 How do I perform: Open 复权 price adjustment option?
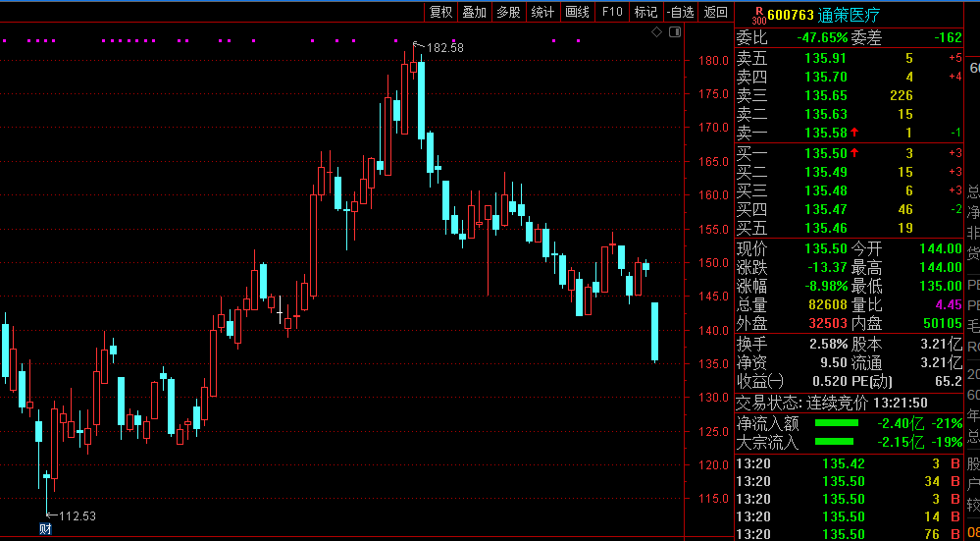[440, 12]
